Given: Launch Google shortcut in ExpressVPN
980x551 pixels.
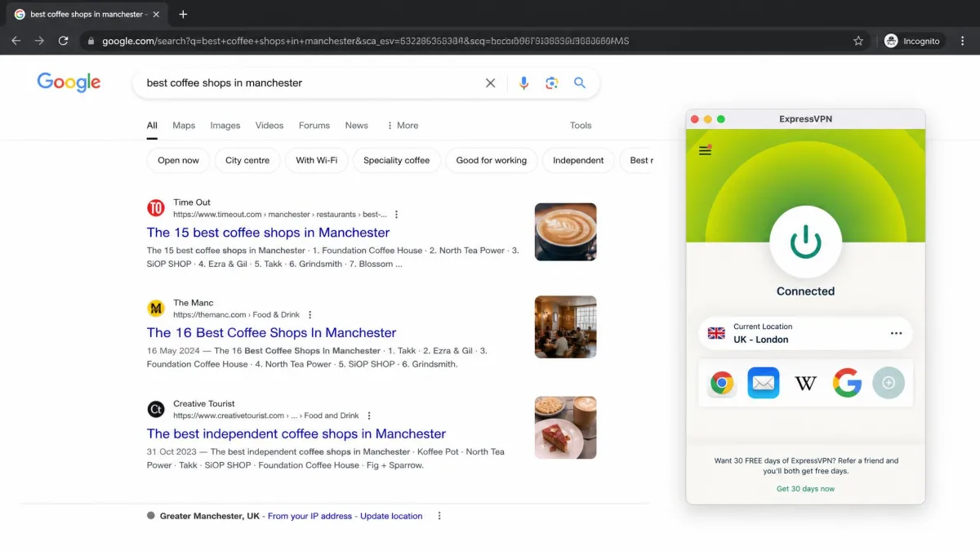Looking at the screenshot, I should click(848, 383).
